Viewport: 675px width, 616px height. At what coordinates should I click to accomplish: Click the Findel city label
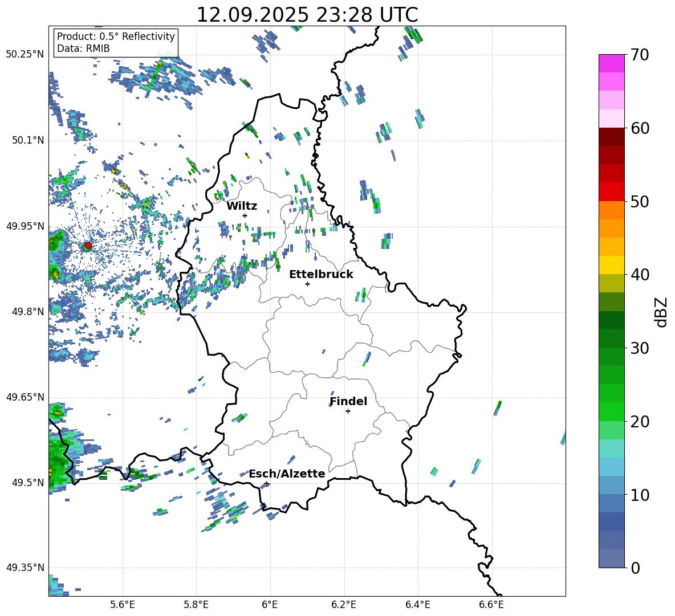(348, 401)
